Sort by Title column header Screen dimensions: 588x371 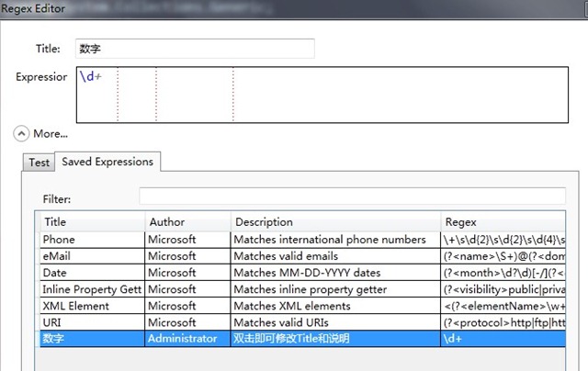click(x=91, y=221)
